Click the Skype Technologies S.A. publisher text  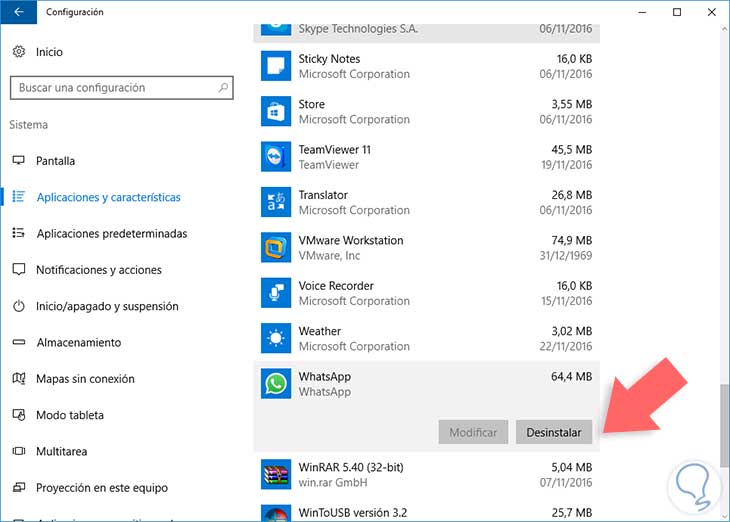[x=358, y=28]
